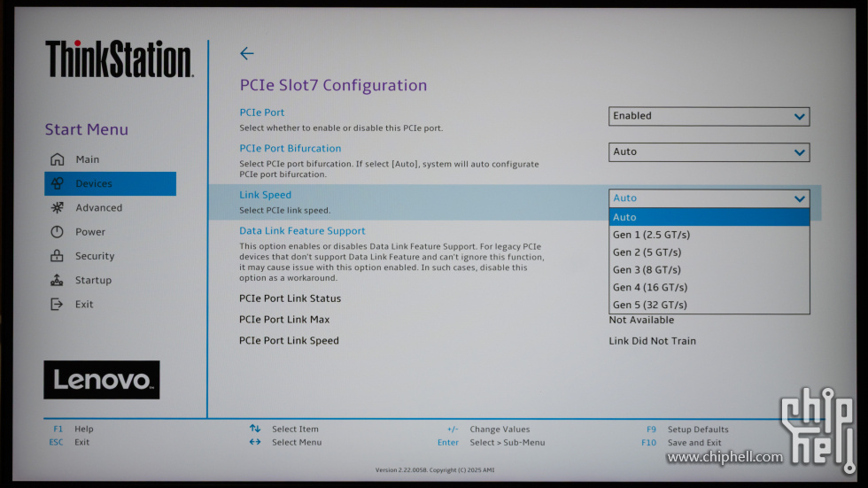Click the back arrow icon
The image size is (868, 488).
pos(247,54)
